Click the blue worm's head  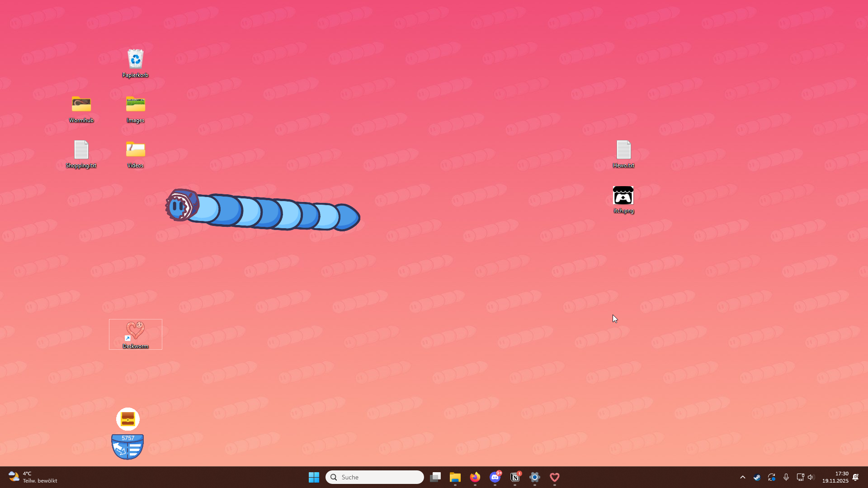pos(179,206)
